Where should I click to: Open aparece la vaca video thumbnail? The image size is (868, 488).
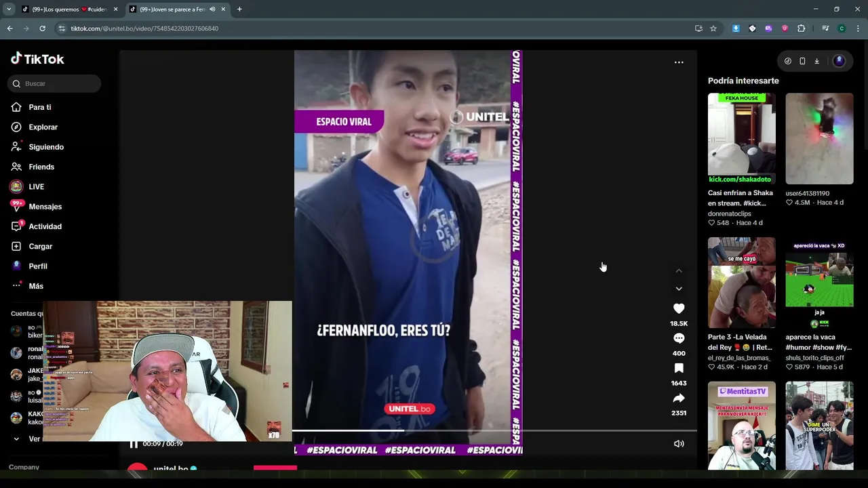pyautogui.click(x=819, y=283)
